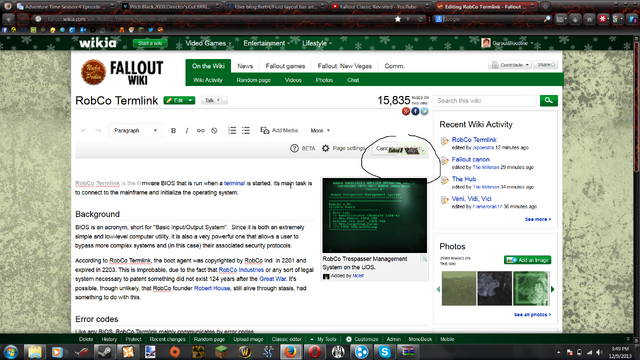Follow the Robert House link
This screenshot has height=360, width=640.
[212, 288]
